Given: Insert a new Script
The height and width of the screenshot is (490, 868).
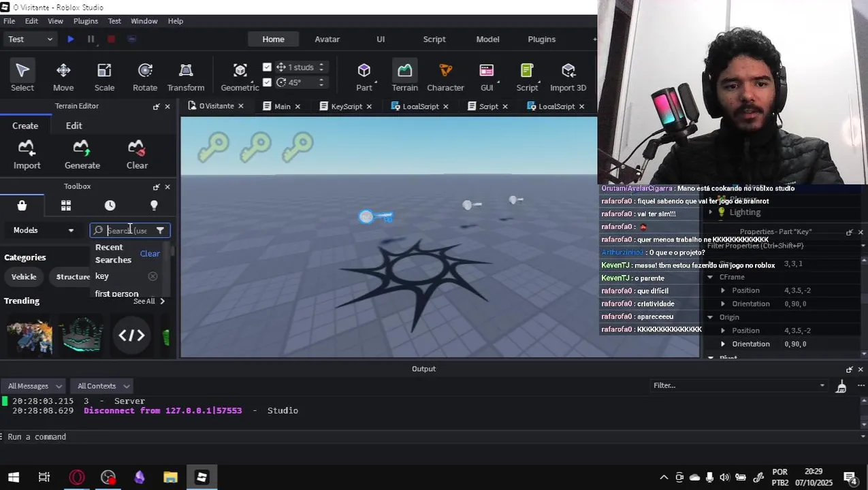Looking at the screenshot, I should [527, 76].
